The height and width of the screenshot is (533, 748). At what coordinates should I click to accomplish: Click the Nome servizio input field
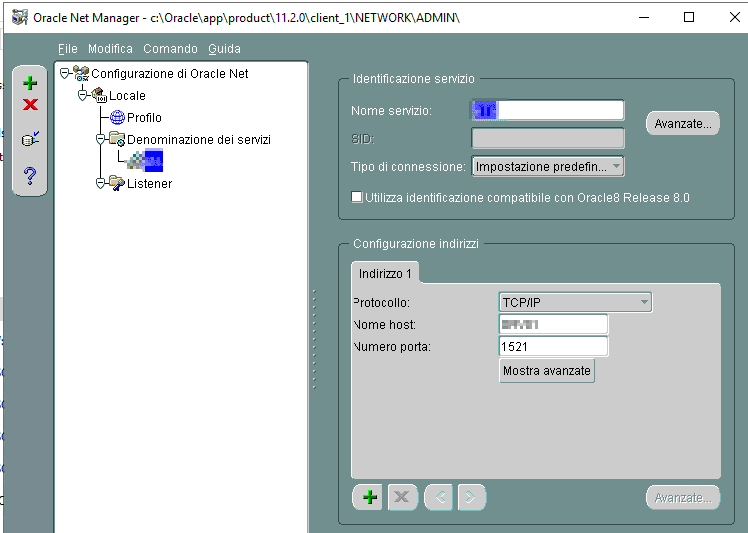click(548, 110)
